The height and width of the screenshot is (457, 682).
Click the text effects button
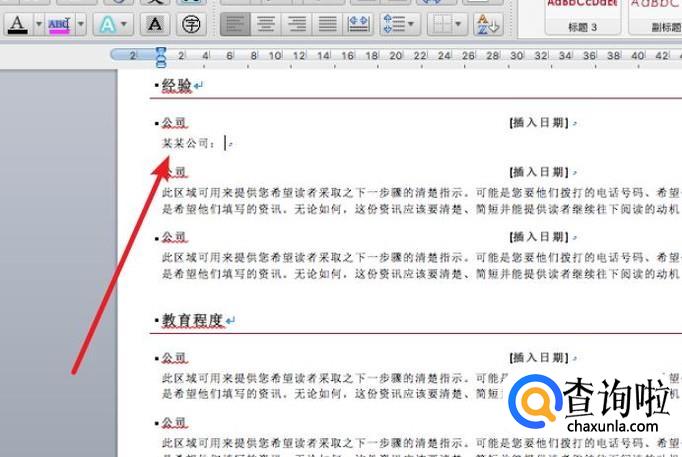[x=106, y=23]
